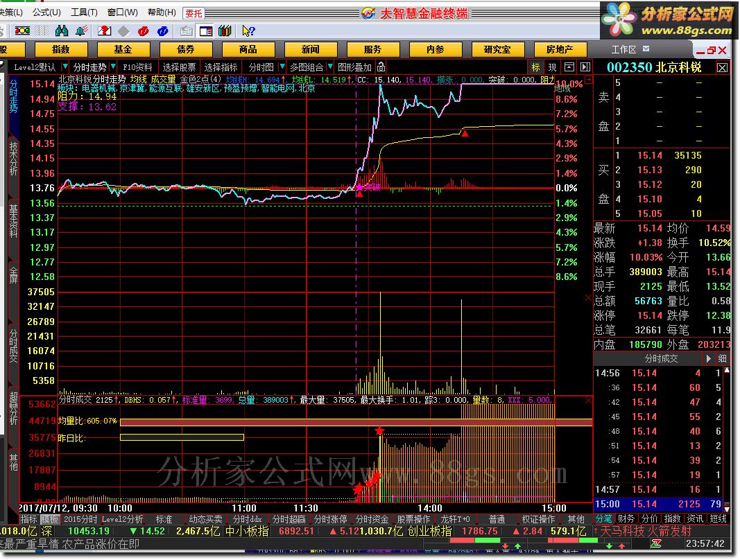This screenshot has width=740, height=560.
Task: Toggle the 细 detail button
Action: click(723, 358)
